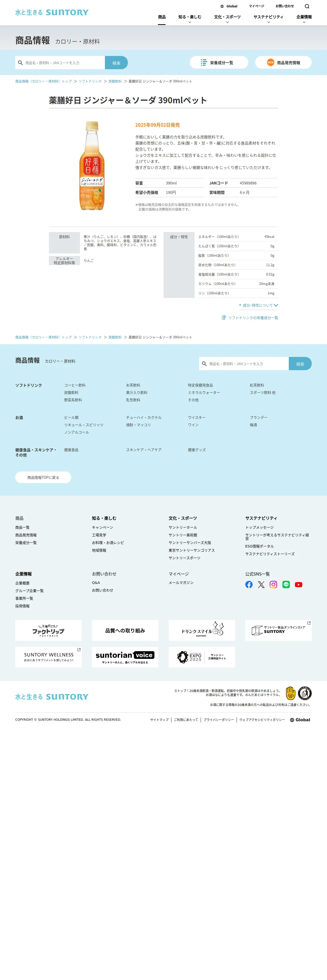The image size is (327, 980).
Task: Click the ドリンクスマイル banner
Action: (202, 630)
